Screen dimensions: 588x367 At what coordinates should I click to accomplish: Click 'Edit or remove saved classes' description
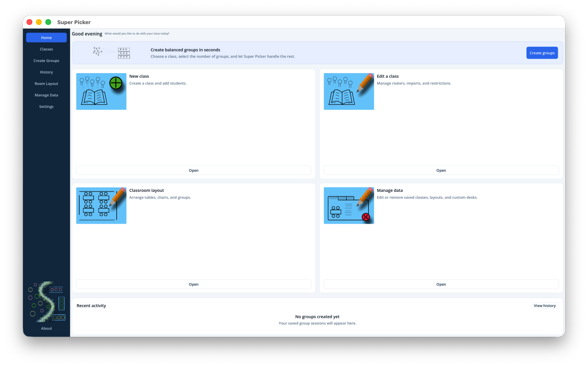[x=427, y=197]
